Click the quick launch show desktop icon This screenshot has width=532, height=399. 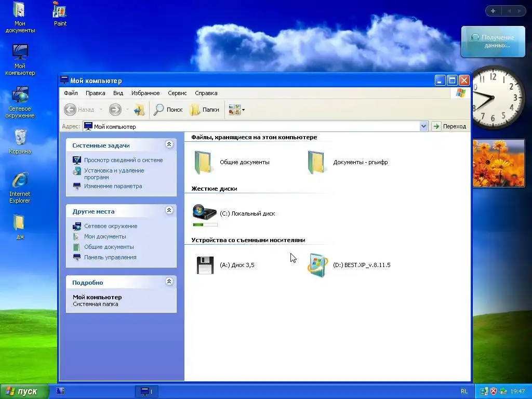click(60, 391)
